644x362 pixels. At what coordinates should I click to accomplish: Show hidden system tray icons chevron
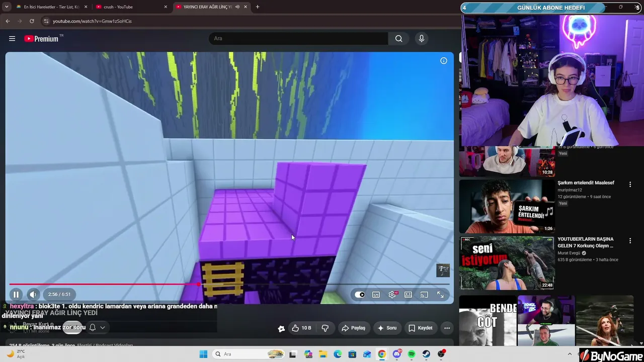(x=570, y=354)
